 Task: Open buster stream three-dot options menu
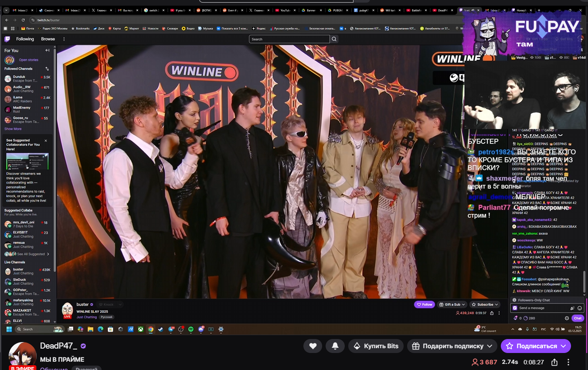[x=499, y=313]
